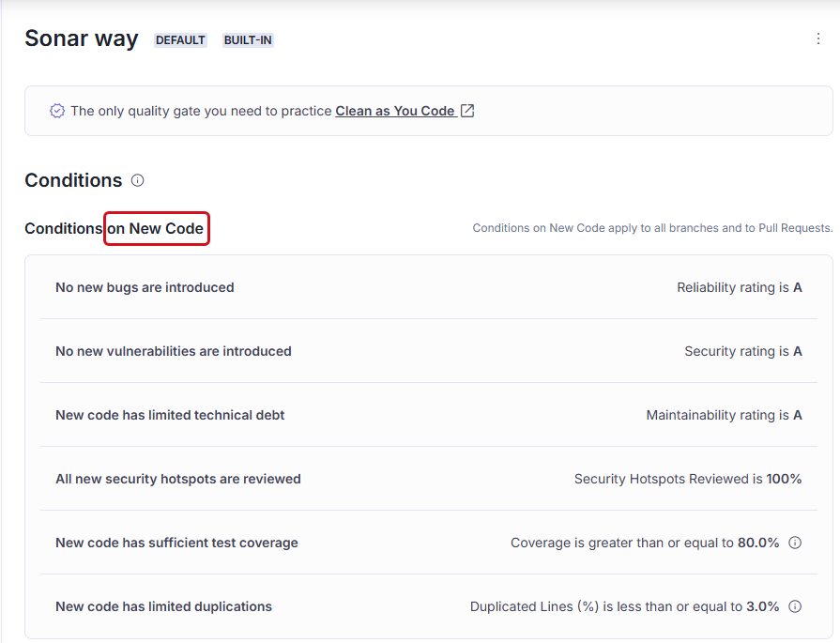Click the quality gate badge icon in banner

point(57,111)
